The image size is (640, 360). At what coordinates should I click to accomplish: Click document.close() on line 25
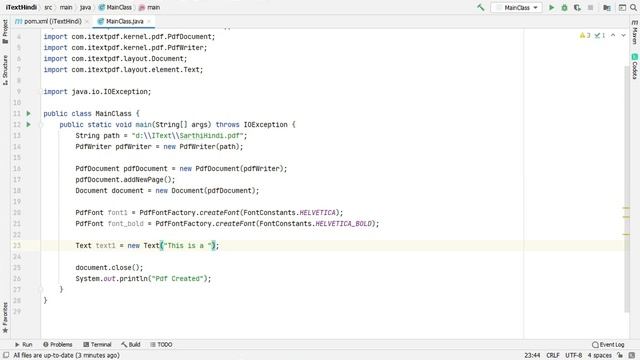[109, 267]
